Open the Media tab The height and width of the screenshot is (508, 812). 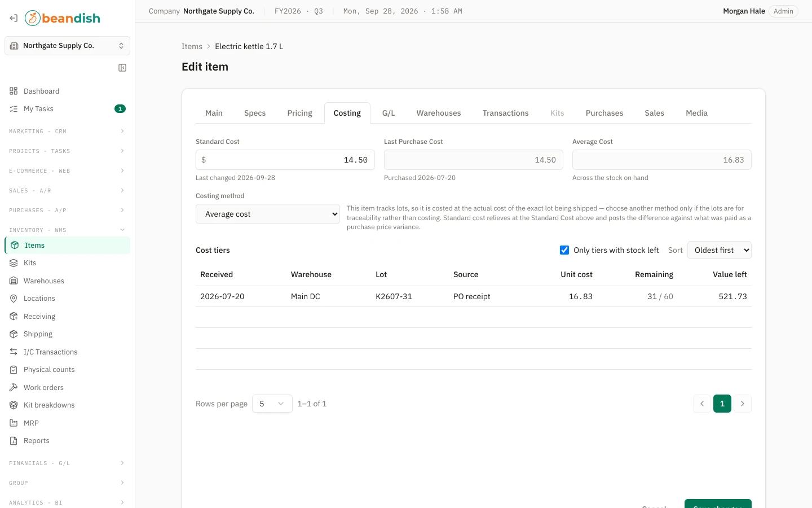[x=696, y=113]
